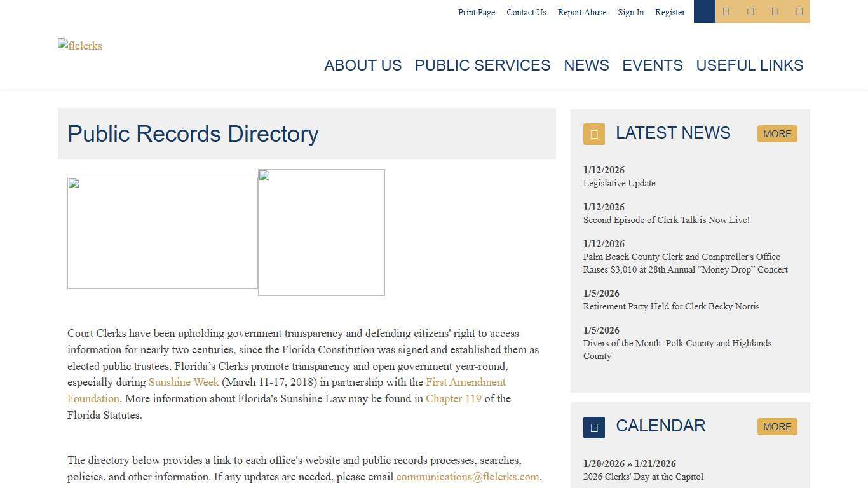Select EVENTS from the navigation menu

(x=652, y=65)
